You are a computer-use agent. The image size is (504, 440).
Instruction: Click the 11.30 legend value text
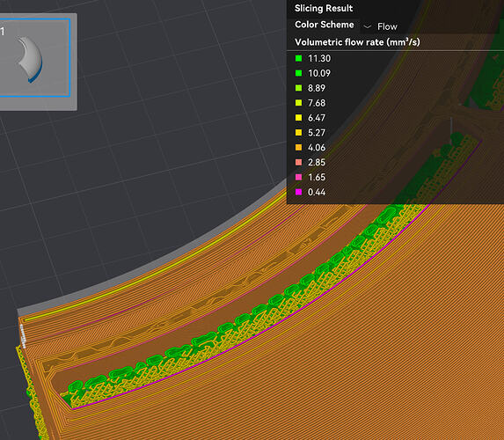coord(319,58)
